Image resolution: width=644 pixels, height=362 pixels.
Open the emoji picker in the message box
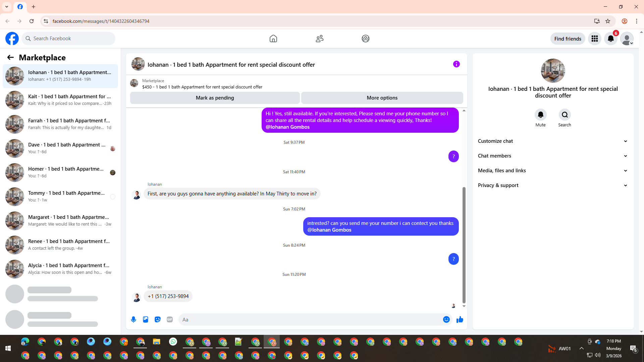[x=446, y=319]
